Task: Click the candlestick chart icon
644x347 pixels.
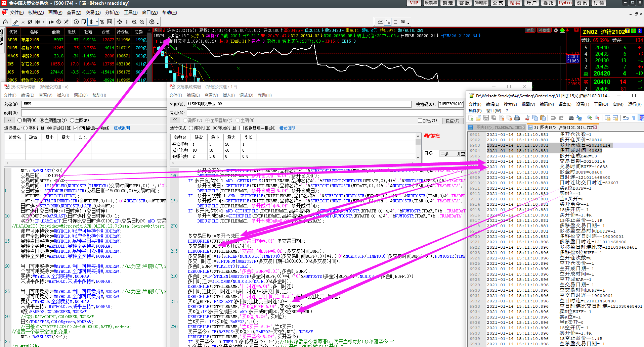Action: [x=51, y=22]
